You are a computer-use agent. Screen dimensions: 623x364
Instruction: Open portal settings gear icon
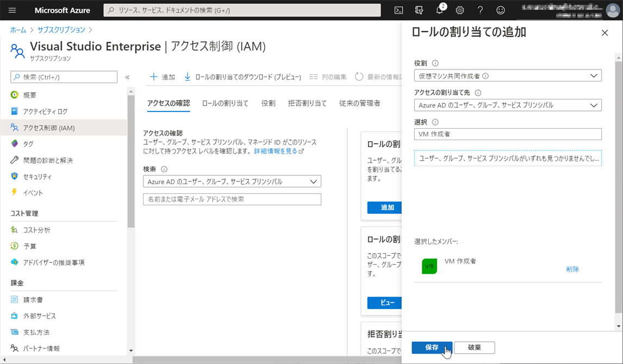[460, 10]
